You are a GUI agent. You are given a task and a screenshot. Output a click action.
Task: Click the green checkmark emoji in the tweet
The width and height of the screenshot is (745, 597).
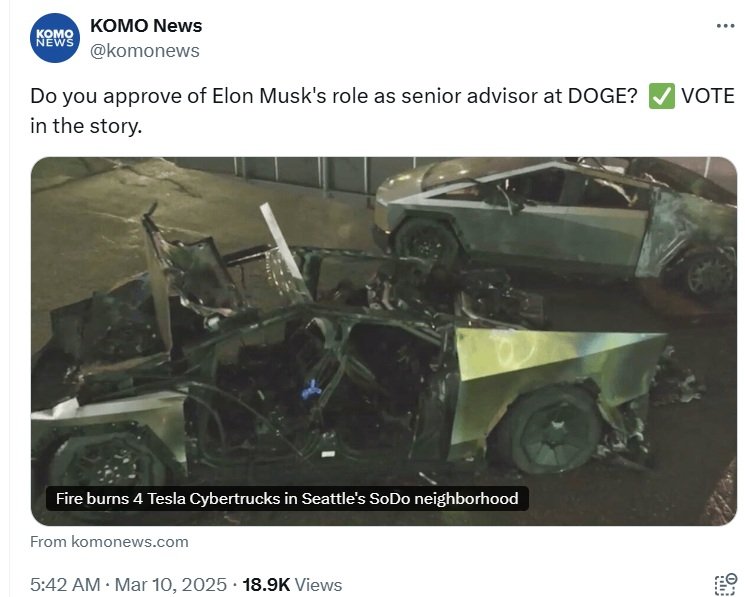point(661,96)
